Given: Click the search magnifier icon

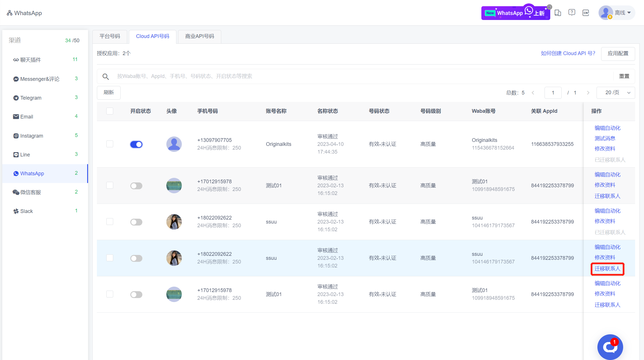Looking at the screenshot, I should (x=105, y=77).
